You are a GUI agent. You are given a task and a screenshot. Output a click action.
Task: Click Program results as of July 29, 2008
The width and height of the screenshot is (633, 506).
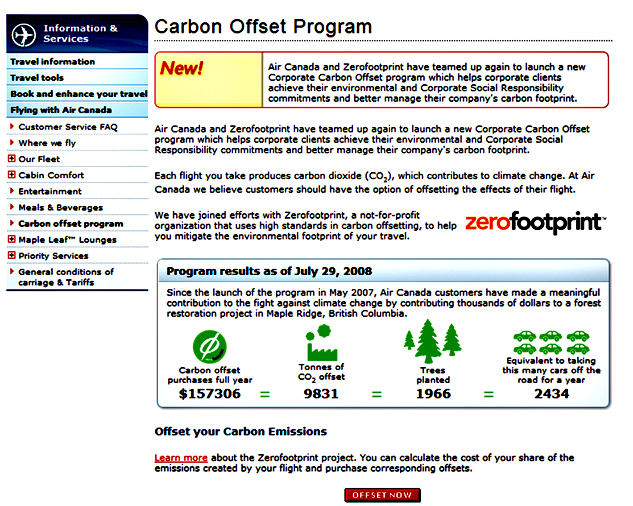(269, 271)
